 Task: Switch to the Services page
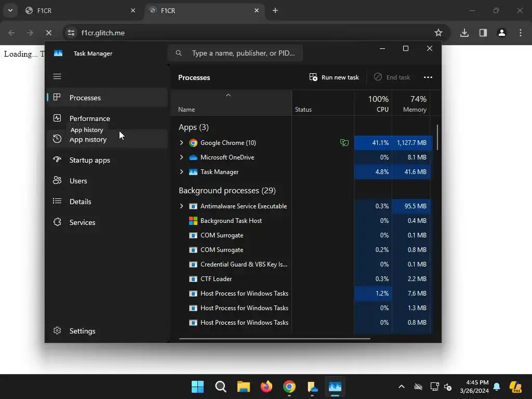tap(107, 222)
